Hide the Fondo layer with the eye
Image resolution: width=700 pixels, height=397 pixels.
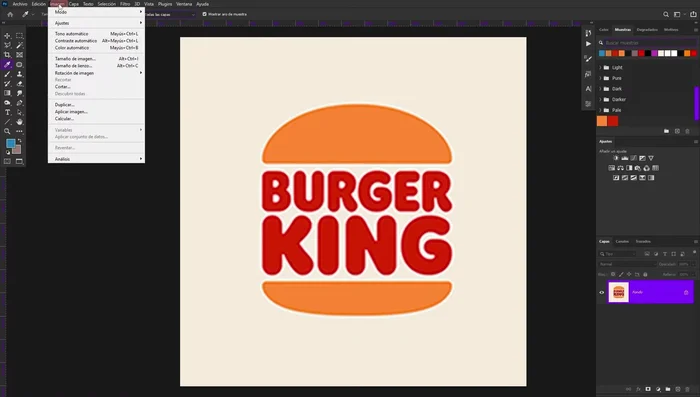[x=602, y=293]
